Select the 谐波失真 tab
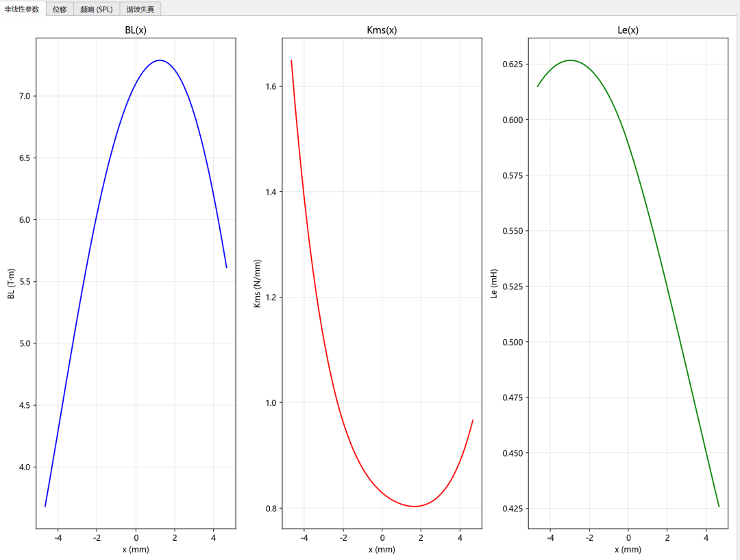The image size is (740, 560). click(x=140, y=9)
